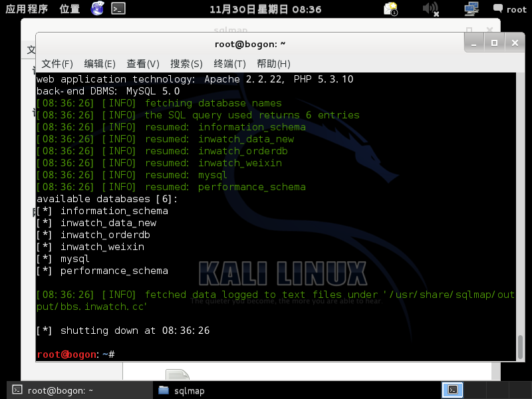Click '[*] inwatch_data_new' database entry
Screen dimensions: 532x399
pos(96,223)
